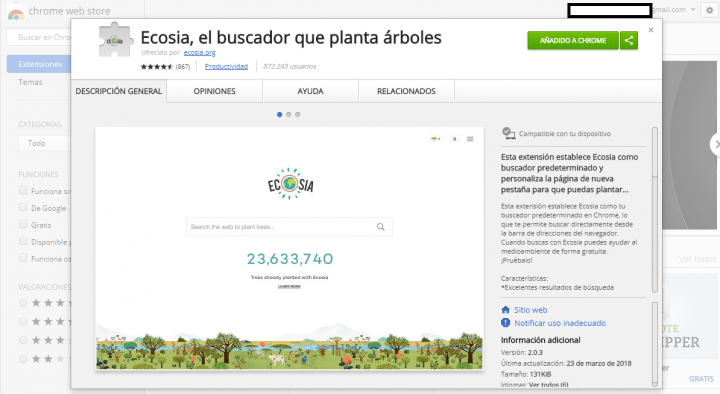Toggle the 'De Google' checkbox

coord(23,208)
